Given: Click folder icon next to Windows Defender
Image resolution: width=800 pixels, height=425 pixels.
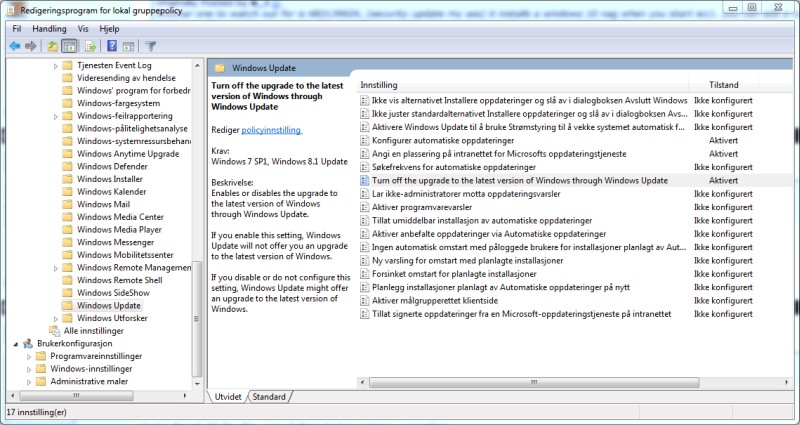Looking at the screenshot, I should 67,166.
